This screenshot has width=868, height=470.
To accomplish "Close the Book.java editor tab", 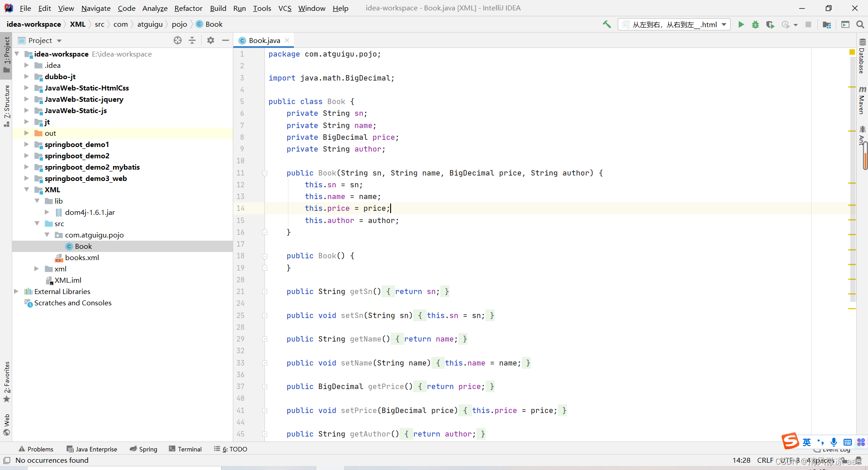I will pyautogui.click(x=287, y=40).
